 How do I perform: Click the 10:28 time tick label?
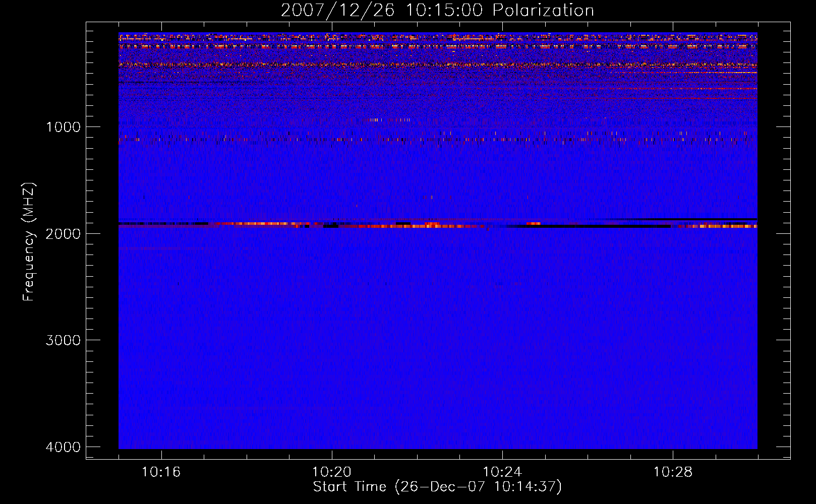click(673, 472)
